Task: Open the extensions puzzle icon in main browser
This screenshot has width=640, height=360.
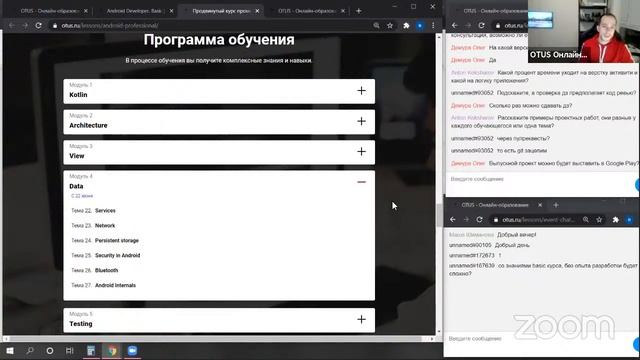Action: pyautogui.click(x=406, y=25)
